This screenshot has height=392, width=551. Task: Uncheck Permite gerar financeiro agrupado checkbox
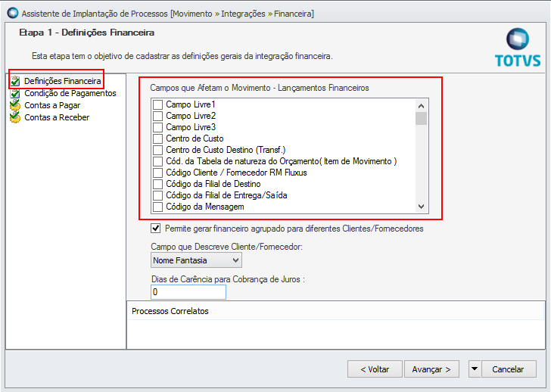(156, 229)
